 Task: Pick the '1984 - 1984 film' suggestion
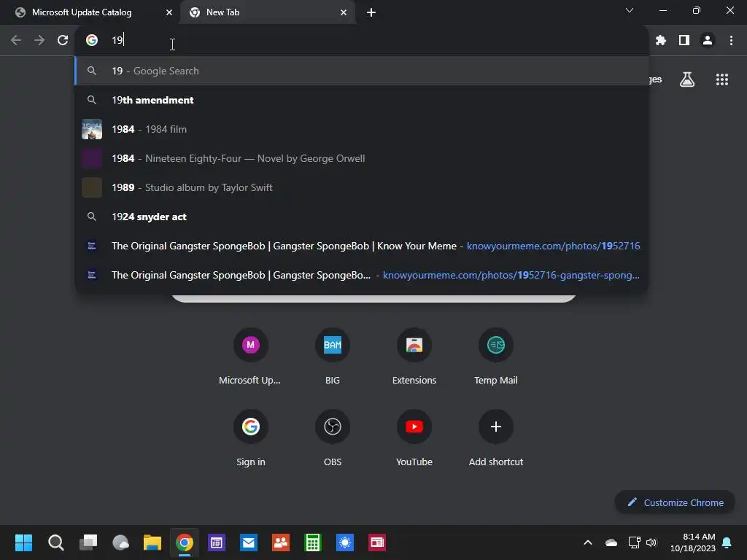362,129
